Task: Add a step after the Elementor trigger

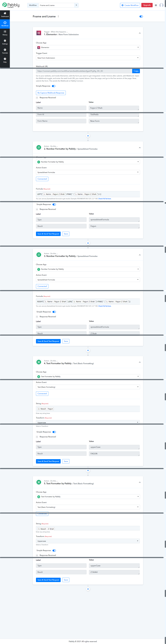Action: coord(88,136)
